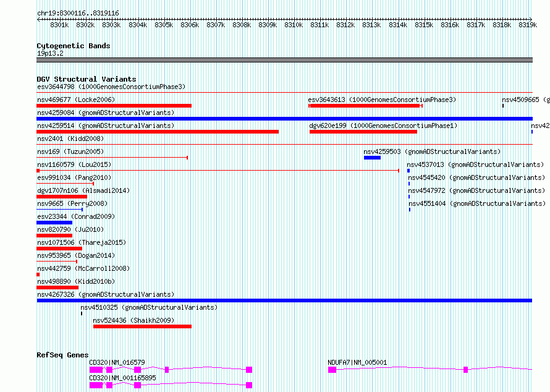Click the CD320|NM_001165895 transcript label
Screen dimensions: 550x392
123,378
